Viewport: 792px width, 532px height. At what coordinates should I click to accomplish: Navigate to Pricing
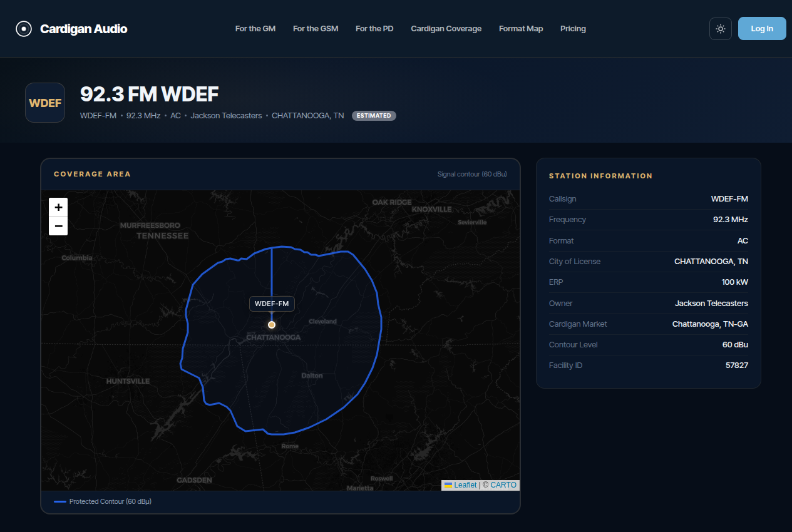point(573,29)
